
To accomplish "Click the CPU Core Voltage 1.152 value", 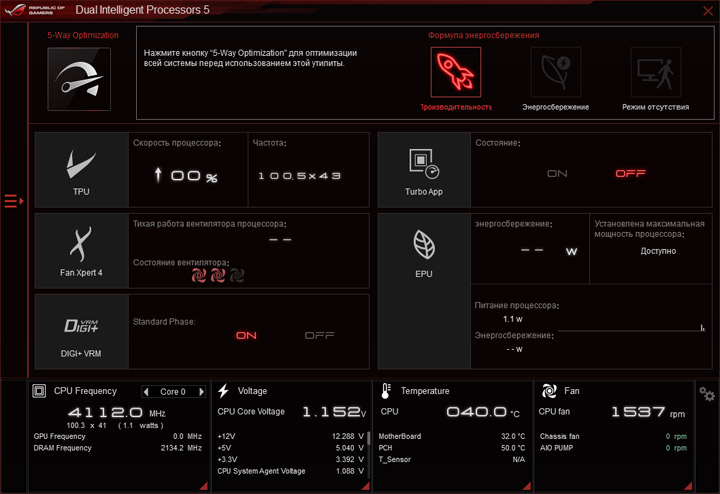I will point(334,412).
